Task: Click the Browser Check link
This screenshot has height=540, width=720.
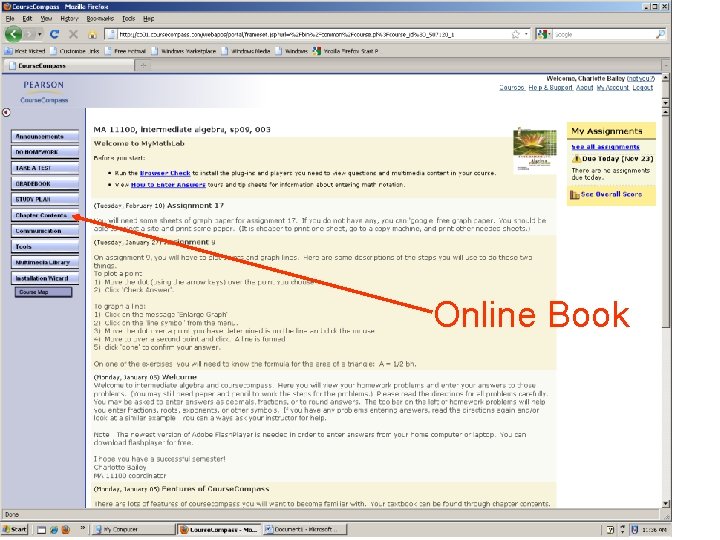Action: 165,173
